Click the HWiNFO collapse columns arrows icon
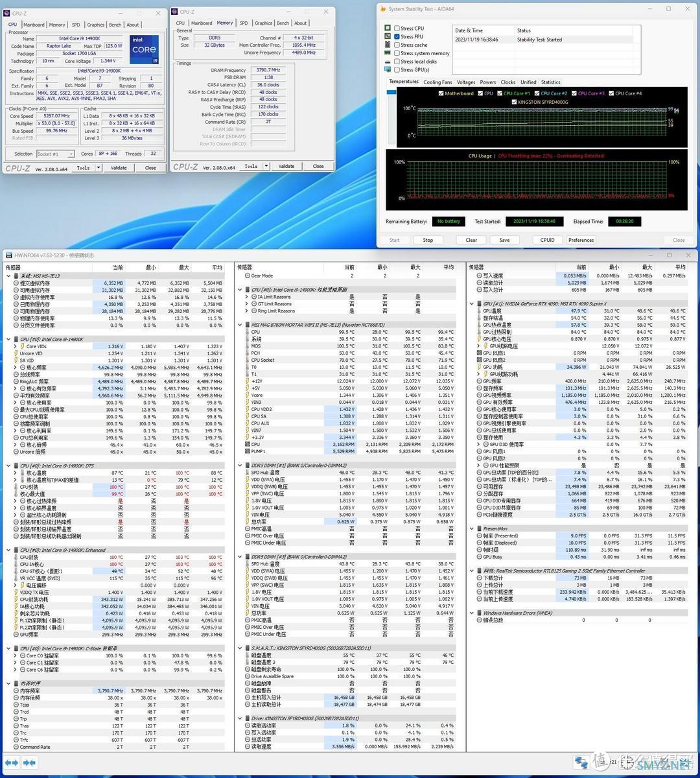The image size is (700, 778). pyautogui.click(x=29, y=763)
